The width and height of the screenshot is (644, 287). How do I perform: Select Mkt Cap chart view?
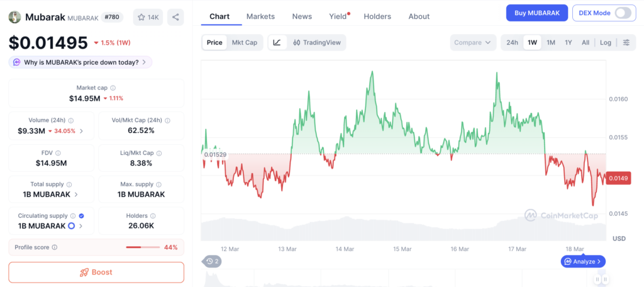pyautogui.click(x=245, y=42)
